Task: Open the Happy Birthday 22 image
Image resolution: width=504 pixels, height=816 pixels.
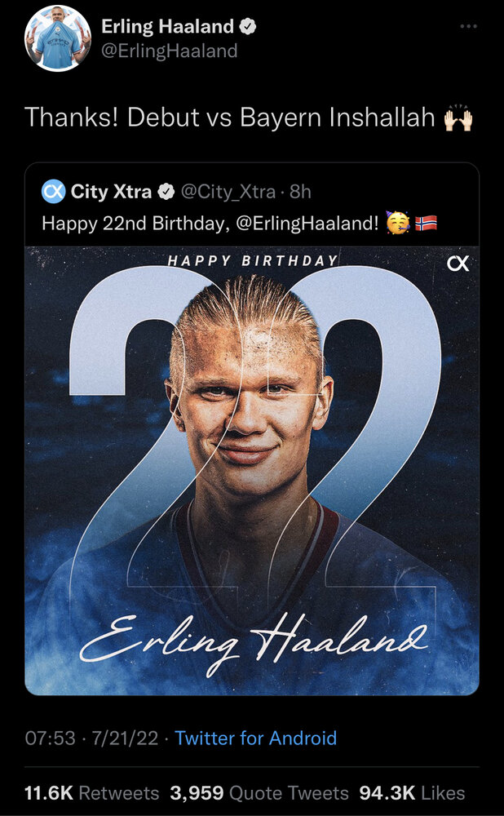Action: tap(252, 471)
